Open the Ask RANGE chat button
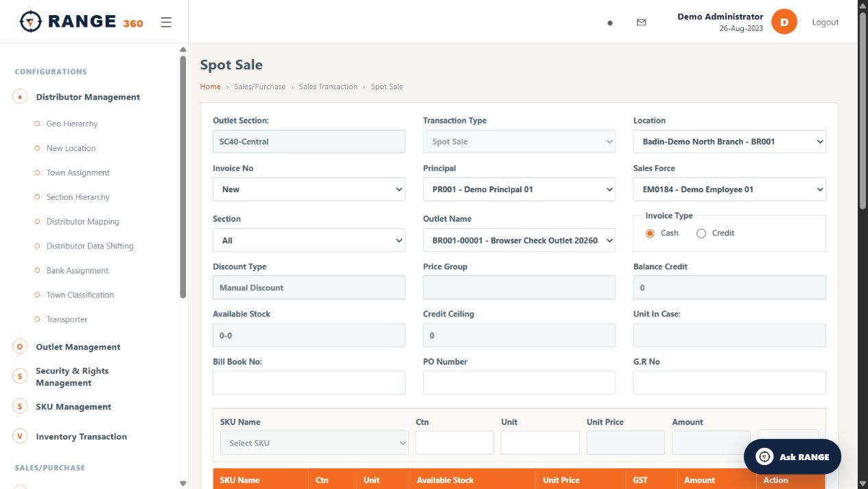Viewport: 868px width, 489px height. point(793,457)
